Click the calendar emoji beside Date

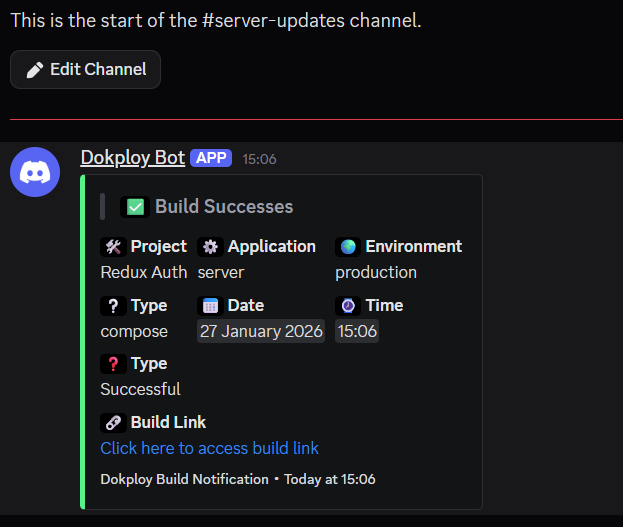(x=210, y=306)
